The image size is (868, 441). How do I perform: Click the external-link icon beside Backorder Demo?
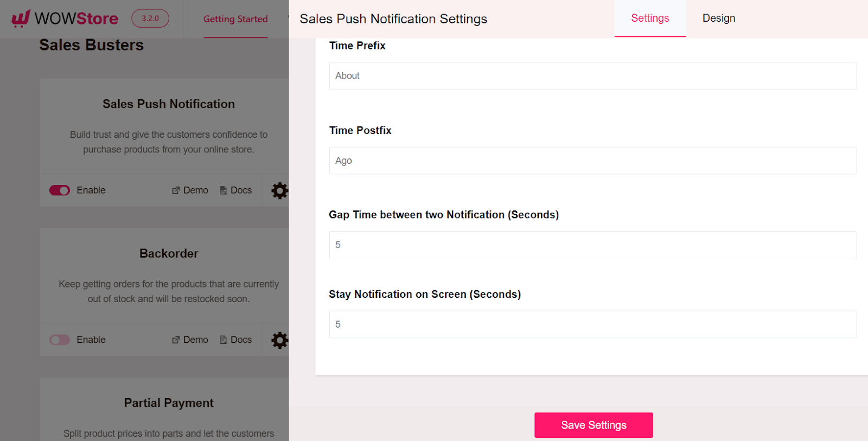click(x=175, y=339)
